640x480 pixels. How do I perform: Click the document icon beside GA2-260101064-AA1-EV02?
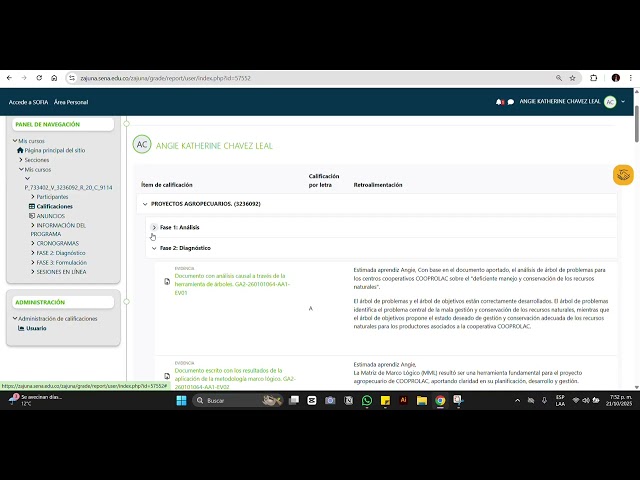[x=167, y=376]
